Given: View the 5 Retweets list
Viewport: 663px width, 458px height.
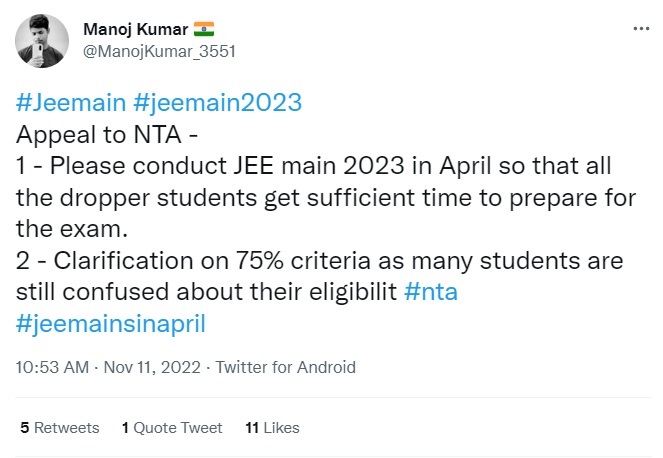Looking at the screenshot, I should (60, 427).
